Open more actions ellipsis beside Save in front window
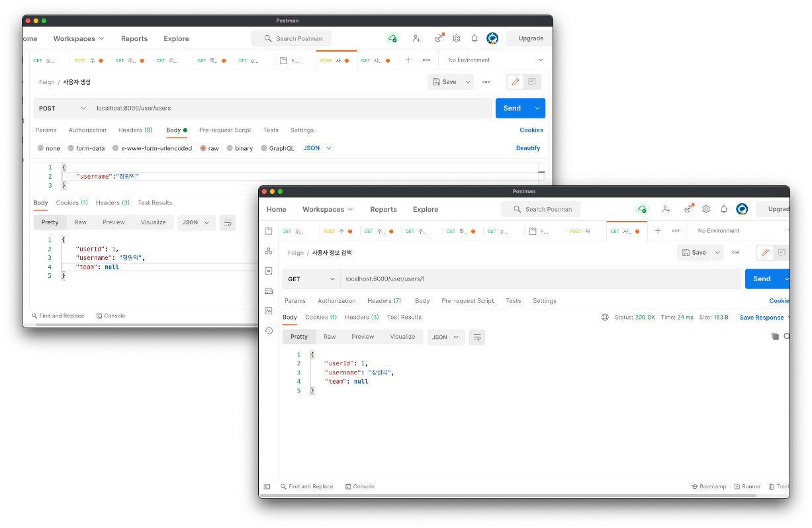 (x=736, y=252)
